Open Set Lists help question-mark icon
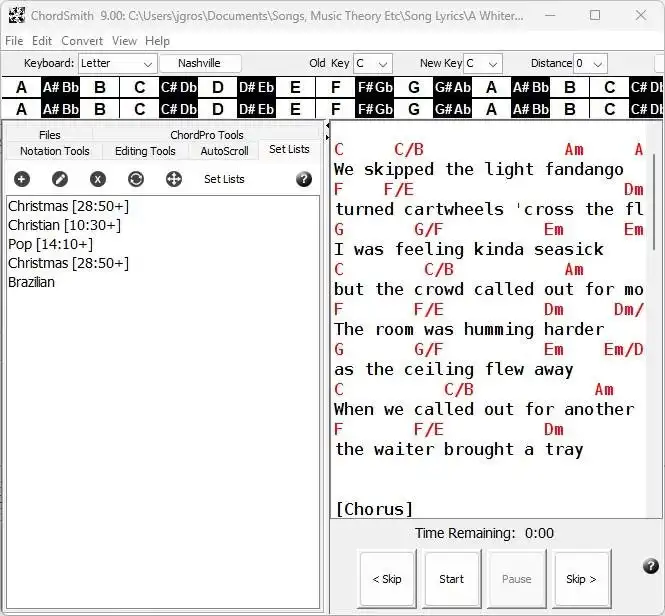This screenshot has height=616, width=665. [304, 179]
